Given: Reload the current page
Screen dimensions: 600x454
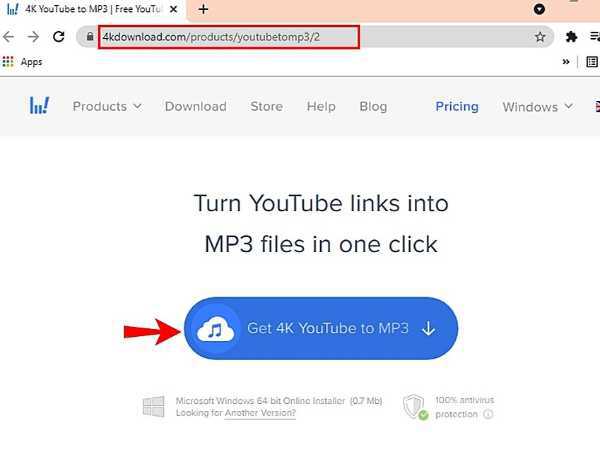Looking at the screenshot, I should (59, 37).
